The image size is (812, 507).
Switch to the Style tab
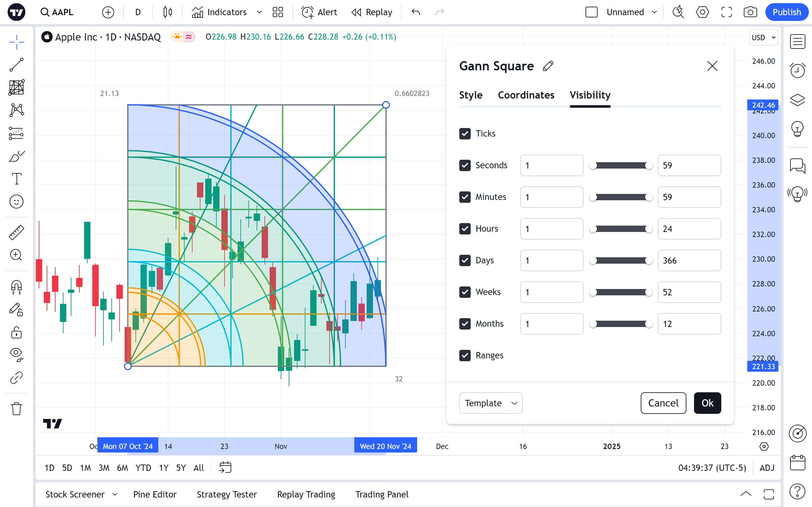point(470,95)
